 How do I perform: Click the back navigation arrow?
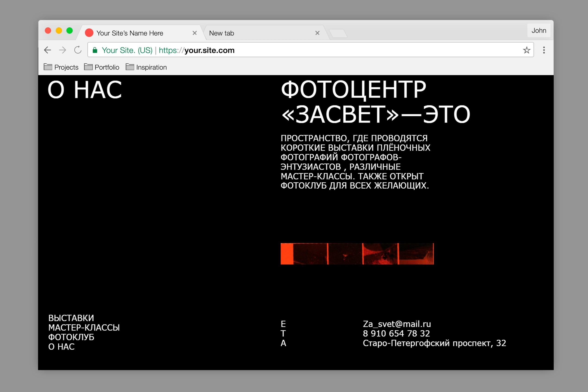tap(47, 50)
